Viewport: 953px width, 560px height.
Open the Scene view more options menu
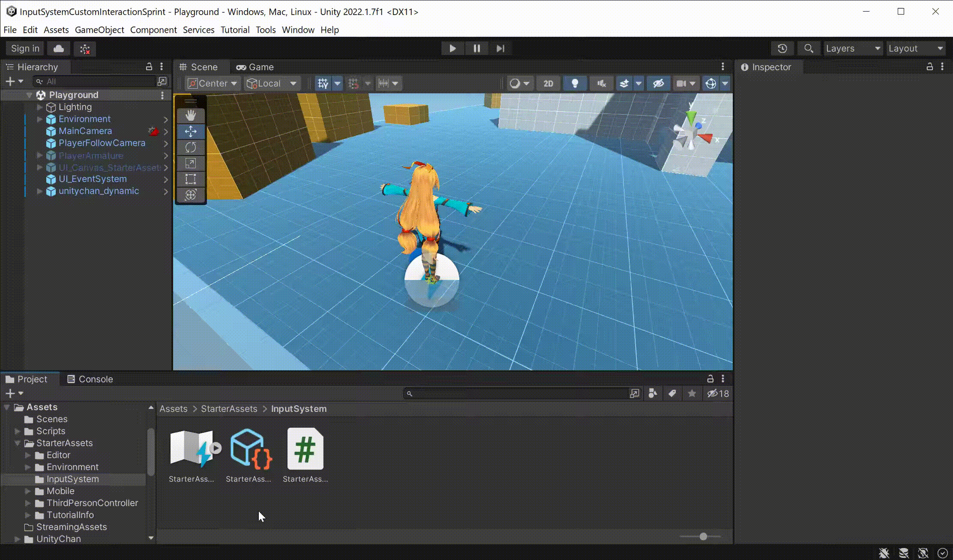(x=722, y=67)
